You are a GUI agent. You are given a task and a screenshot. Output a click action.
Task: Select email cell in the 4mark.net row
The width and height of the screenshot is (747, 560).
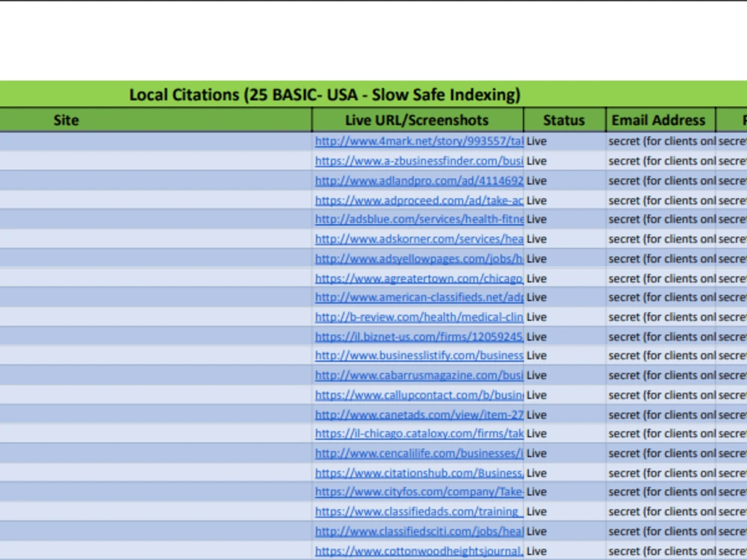pyautogui.click(x=661, y=141)
